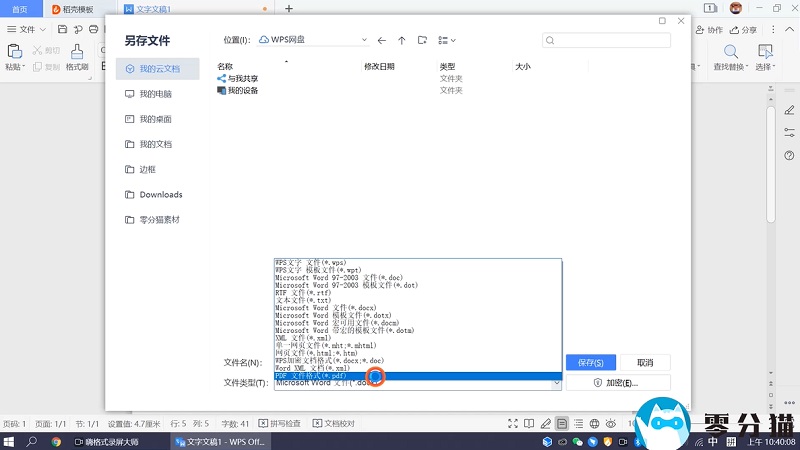
Task: Open the user avatar icon
Action: coord(736,8)
